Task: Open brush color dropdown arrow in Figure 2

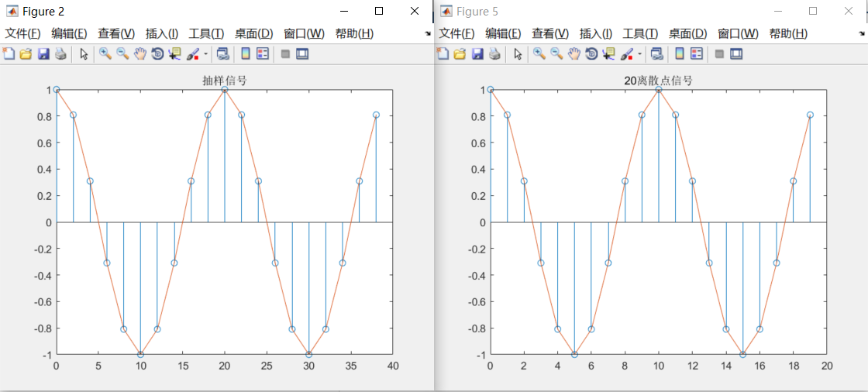Action: [206, 53]
